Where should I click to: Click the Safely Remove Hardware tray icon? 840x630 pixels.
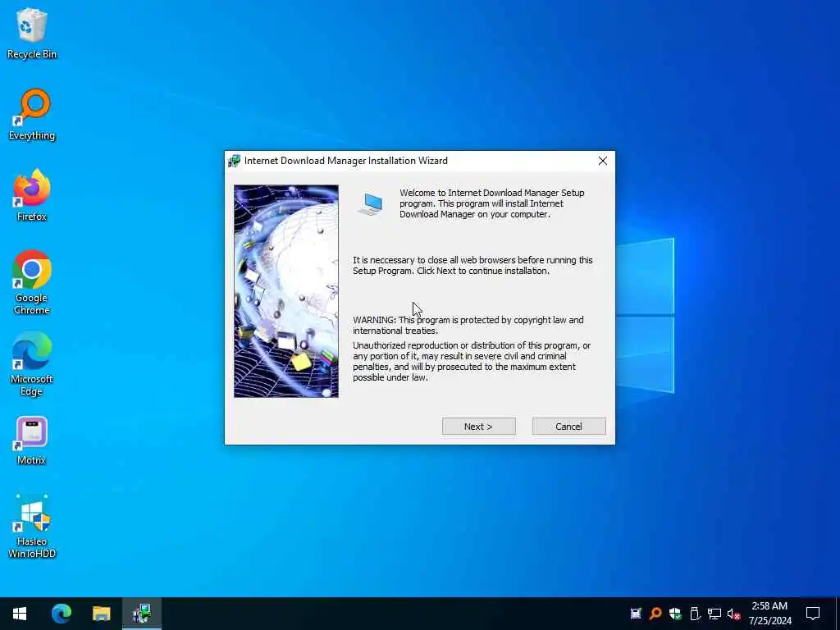click(695, 614)
